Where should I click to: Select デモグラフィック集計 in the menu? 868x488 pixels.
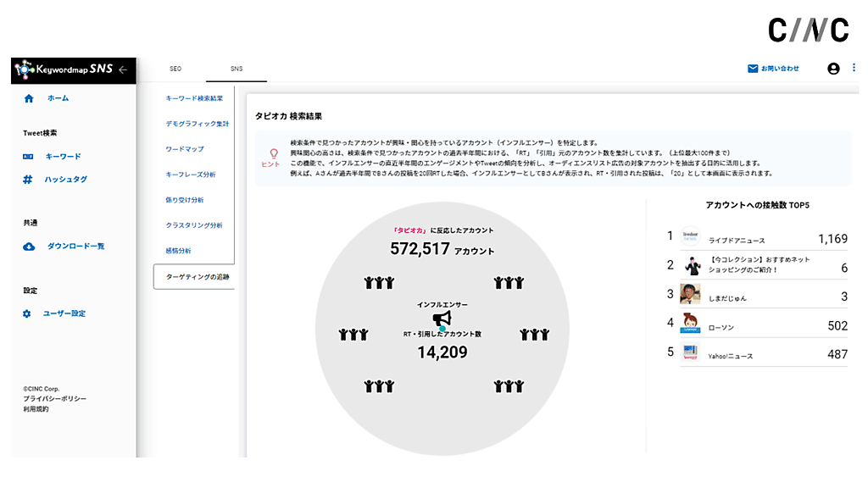[x=197, y=124]
